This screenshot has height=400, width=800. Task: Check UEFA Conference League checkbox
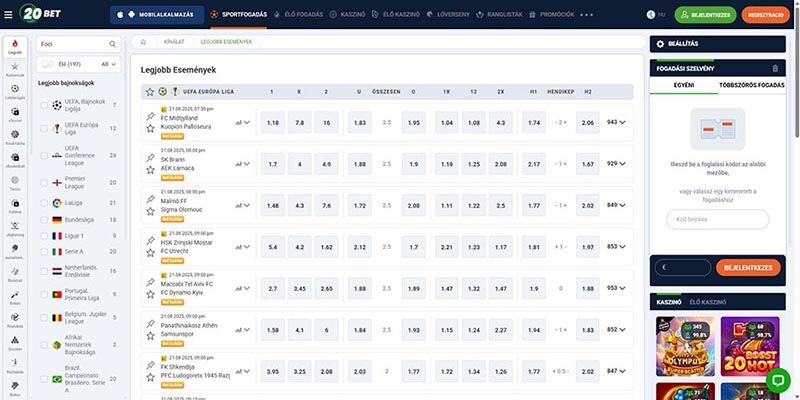click(44, 156)
